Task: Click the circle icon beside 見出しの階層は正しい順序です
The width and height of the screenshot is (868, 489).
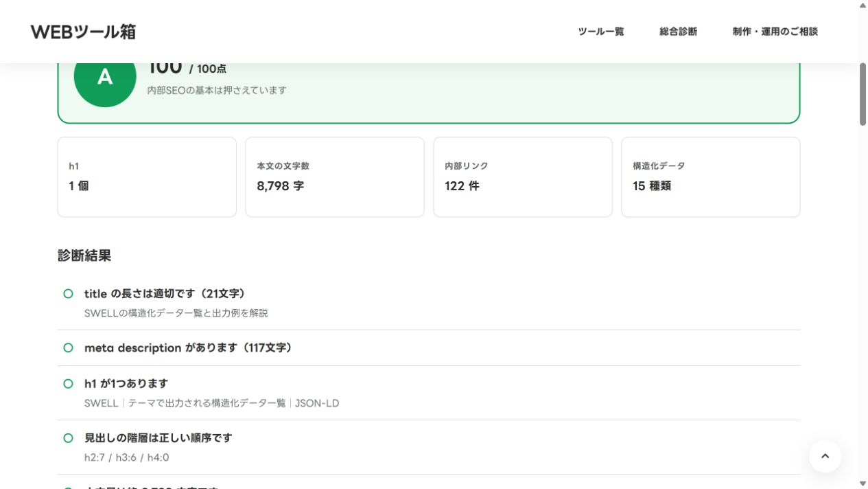Action: click(68, 438)
